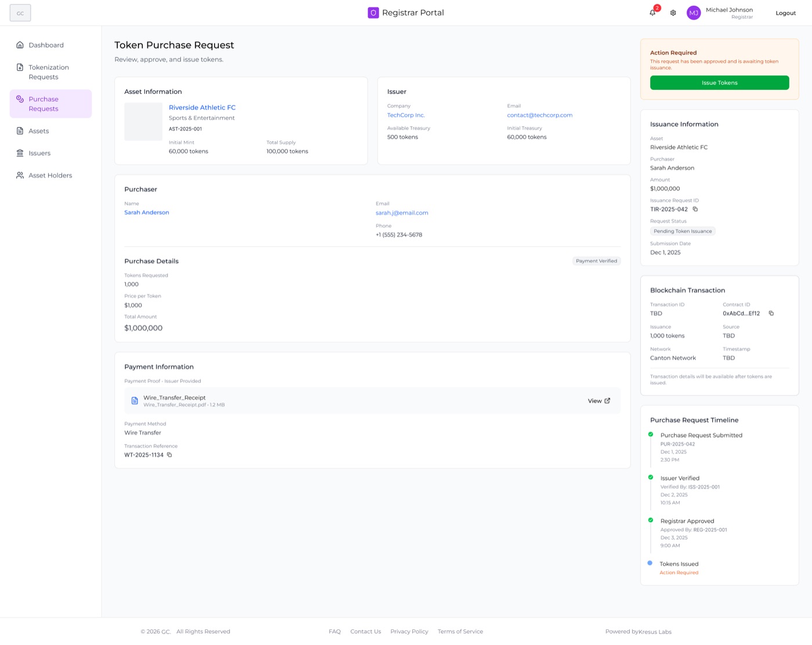Copy the Issuance Request ID TIR-2025-042
This screenshot has height=645, width=812.
pos(695,209)
